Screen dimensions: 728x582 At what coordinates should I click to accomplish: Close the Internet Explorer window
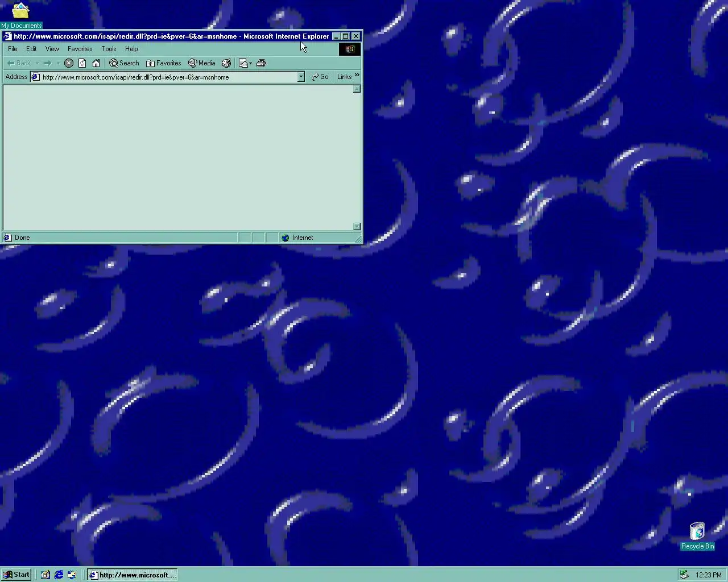[356, 36]
